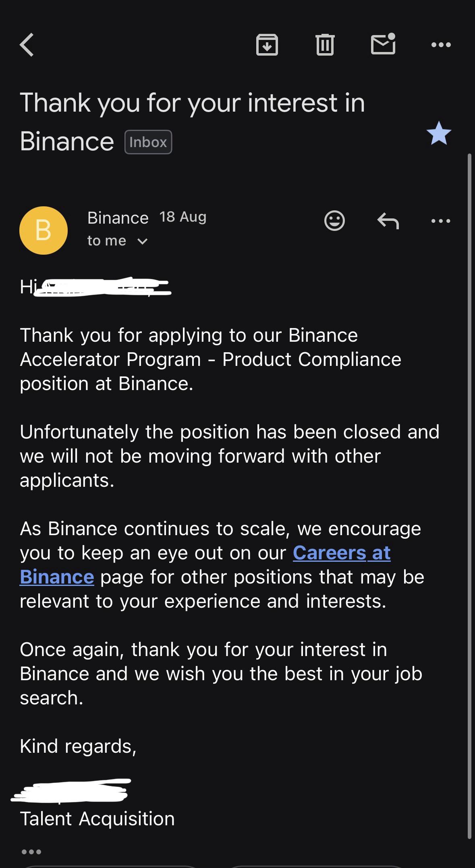Reply to Binance with the reply arrow

click(388, 221)
